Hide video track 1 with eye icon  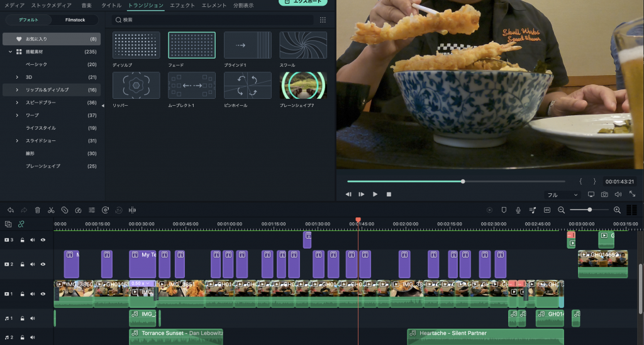pos(43,294)
